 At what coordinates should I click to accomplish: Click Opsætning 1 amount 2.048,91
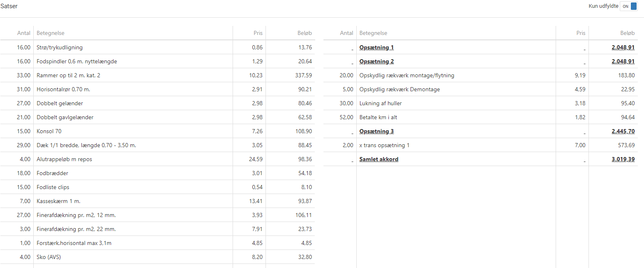[x=623, y=48]
